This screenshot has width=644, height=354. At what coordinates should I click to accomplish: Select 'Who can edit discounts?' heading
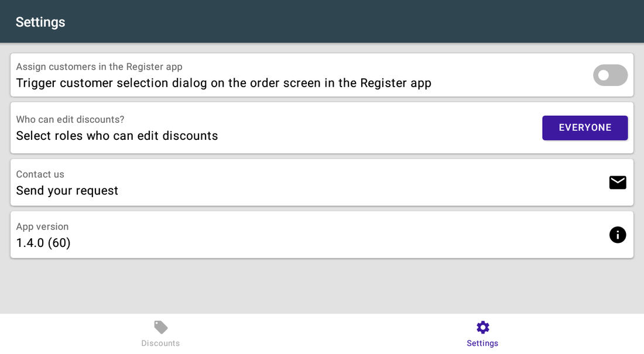pos(70,119)
